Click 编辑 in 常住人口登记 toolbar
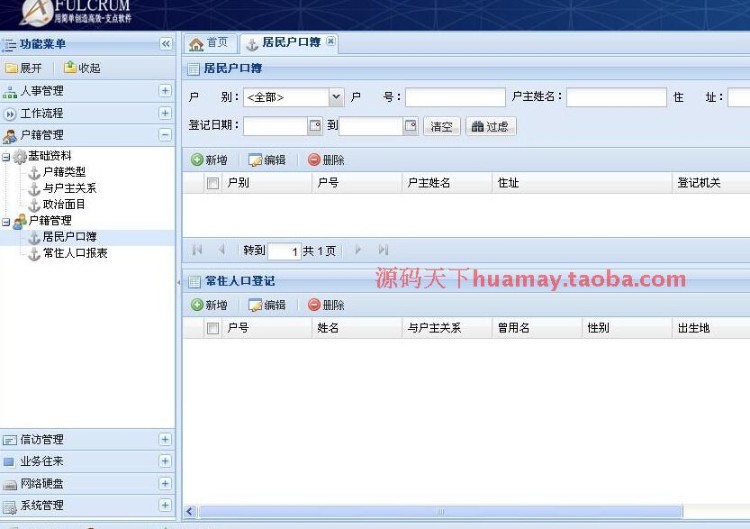750x529 pixels. [x=267, y=305]
